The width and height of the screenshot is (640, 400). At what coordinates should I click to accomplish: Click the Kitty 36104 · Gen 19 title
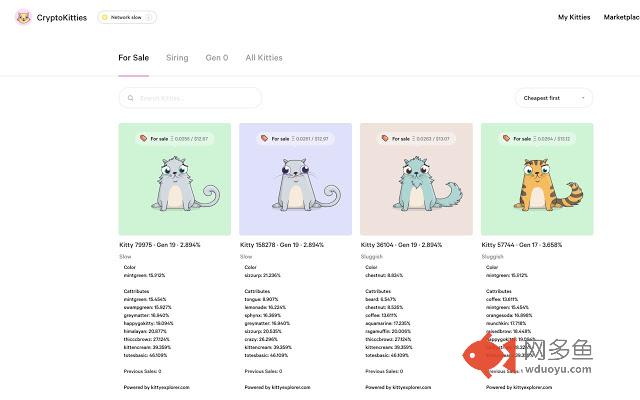click(401, 245)
